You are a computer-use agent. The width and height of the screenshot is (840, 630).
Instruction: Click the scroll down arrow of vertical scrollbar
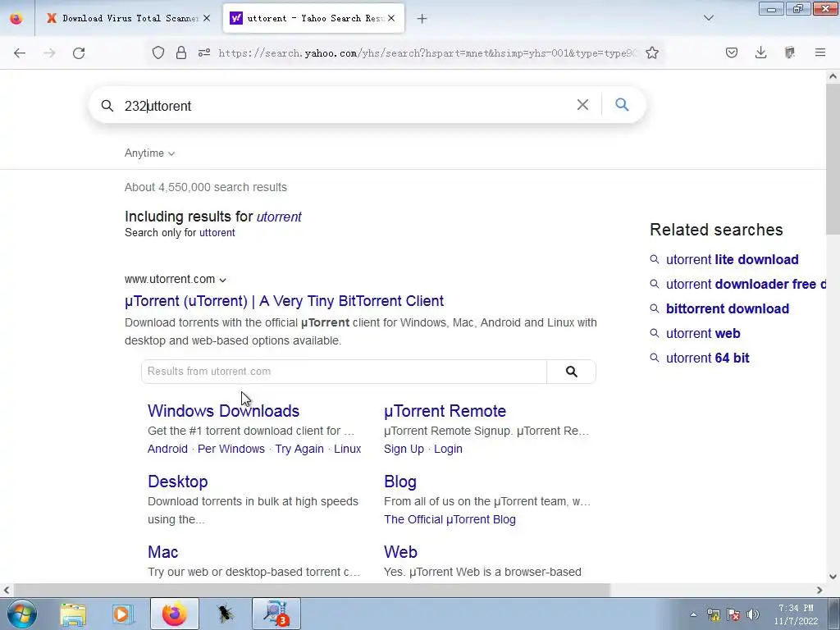[833, 577]
